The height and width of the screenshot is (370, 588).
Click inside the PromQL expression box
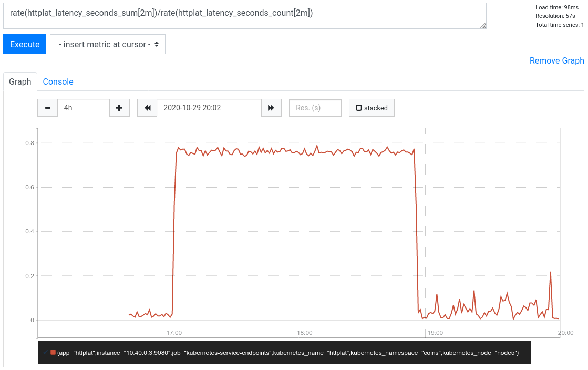coord(244,16)
